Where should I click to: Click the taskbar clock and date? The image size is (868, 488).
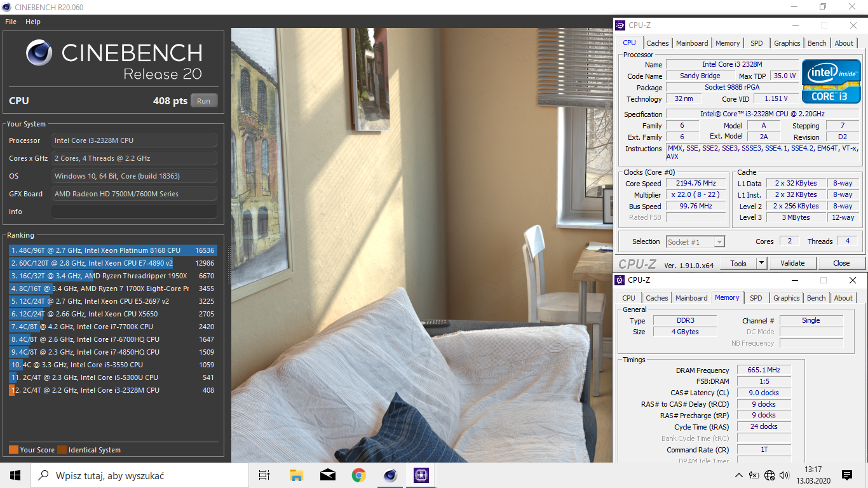tap(813, 475)
